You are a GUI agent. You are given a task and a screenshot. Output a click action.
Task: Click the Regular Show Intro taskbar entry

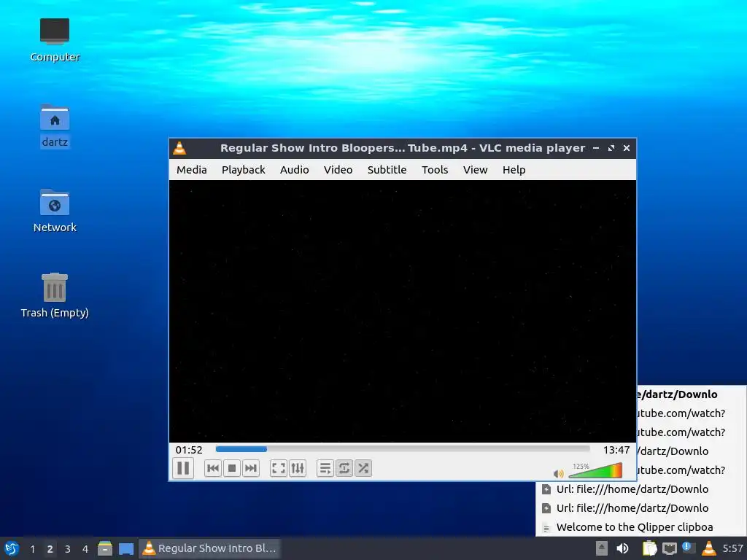pos(209,548)
